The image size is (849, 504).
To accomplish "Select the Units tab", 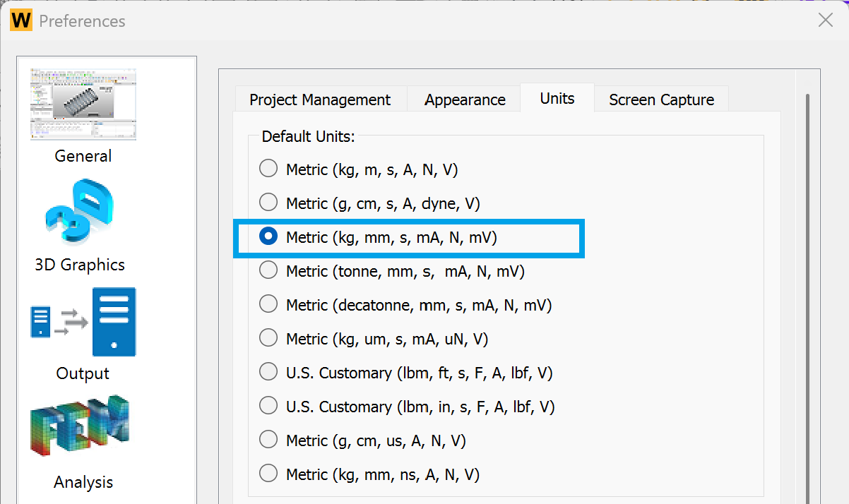I will (557, 99).
